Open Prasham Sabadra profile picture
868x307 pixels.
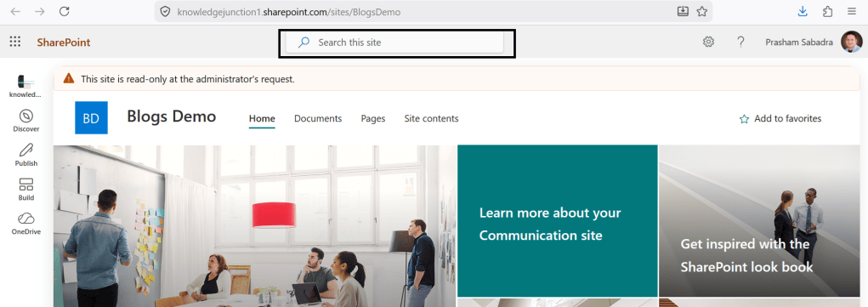[851, 43]
